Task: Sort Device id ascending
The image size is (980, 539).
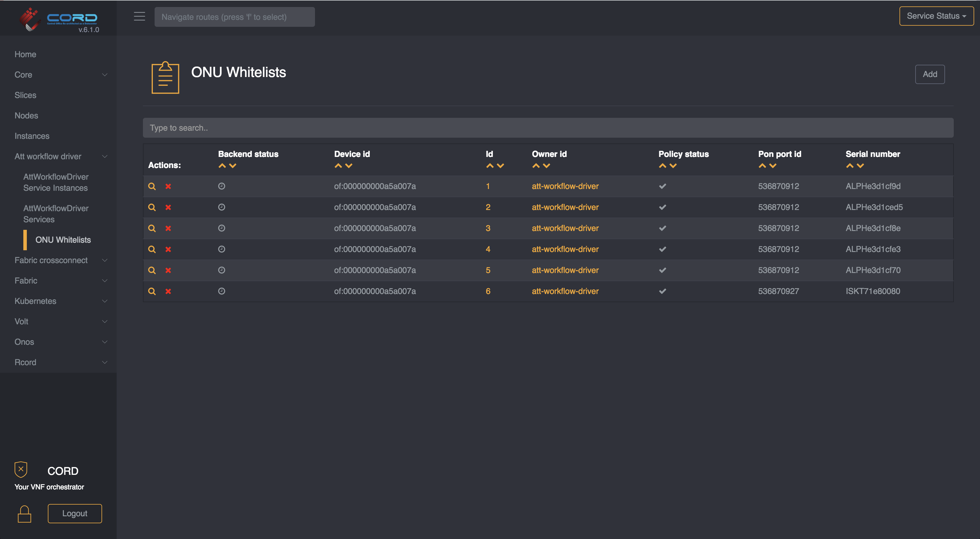Action: coord(338,165)
